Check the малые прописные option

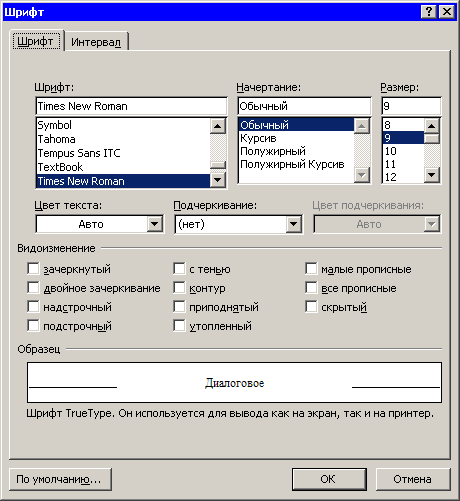311,268
